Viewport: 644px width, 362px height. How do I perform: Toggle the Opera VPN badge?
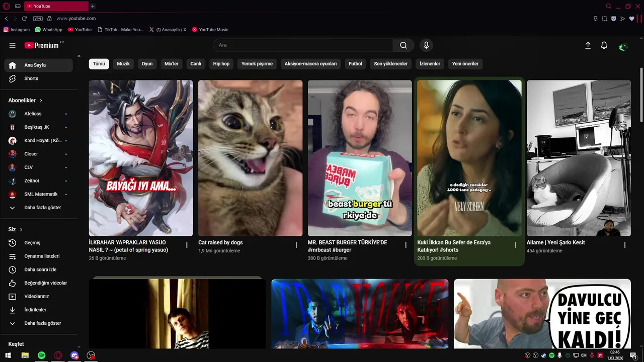[x=38, y=19]
